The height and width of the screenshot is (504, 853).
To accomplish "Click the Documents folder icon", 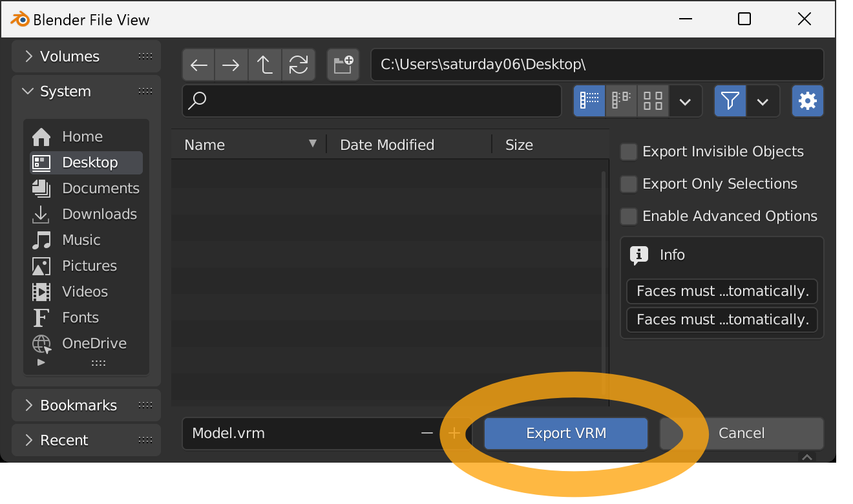I will (41, 188).
